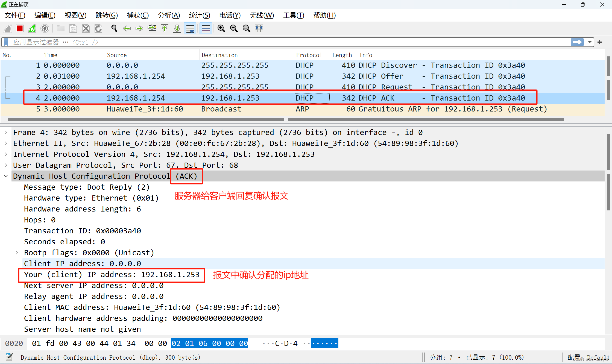The width and height of the screenshot is (612, 364).
Task: Go to the next packet arrow
Action: (139, 28)
